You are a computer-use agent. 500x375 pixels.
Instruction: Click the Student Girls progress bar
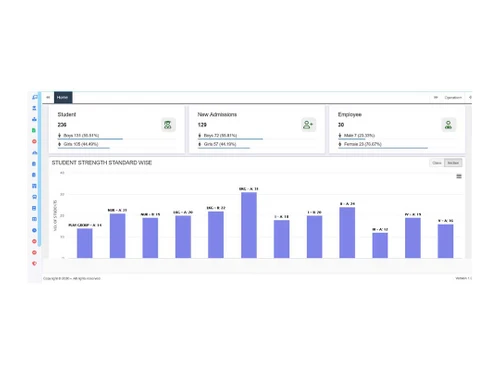84,148
